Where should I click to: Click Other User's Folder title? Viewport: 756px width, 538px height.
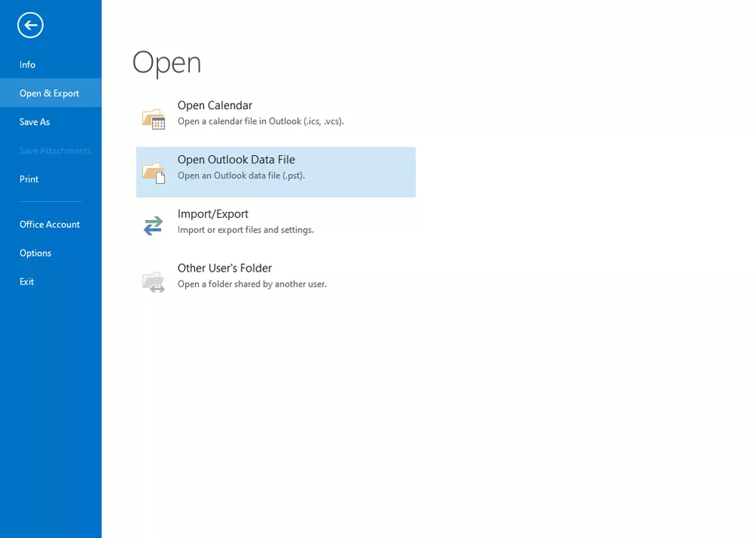pyautogui.click(x=225, y=269)
